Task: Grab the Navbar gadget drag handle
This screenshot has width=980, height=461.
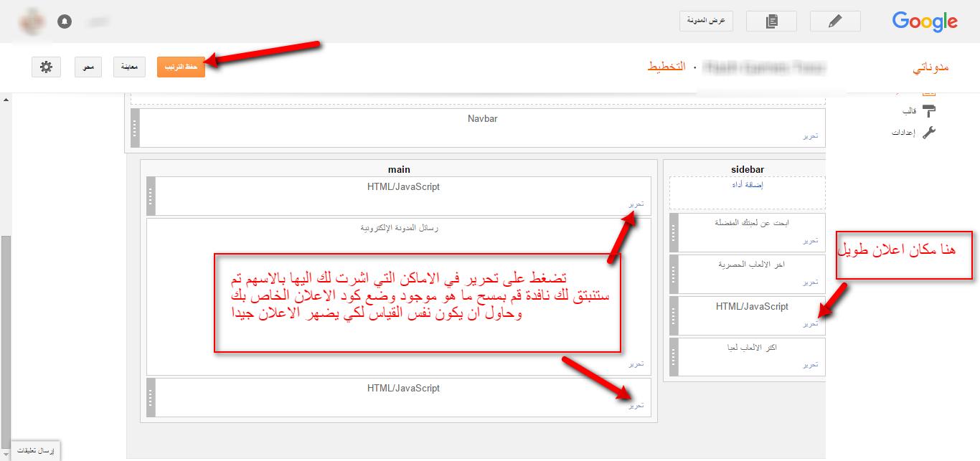Action: pyautogui.click(x=135, y=128)
